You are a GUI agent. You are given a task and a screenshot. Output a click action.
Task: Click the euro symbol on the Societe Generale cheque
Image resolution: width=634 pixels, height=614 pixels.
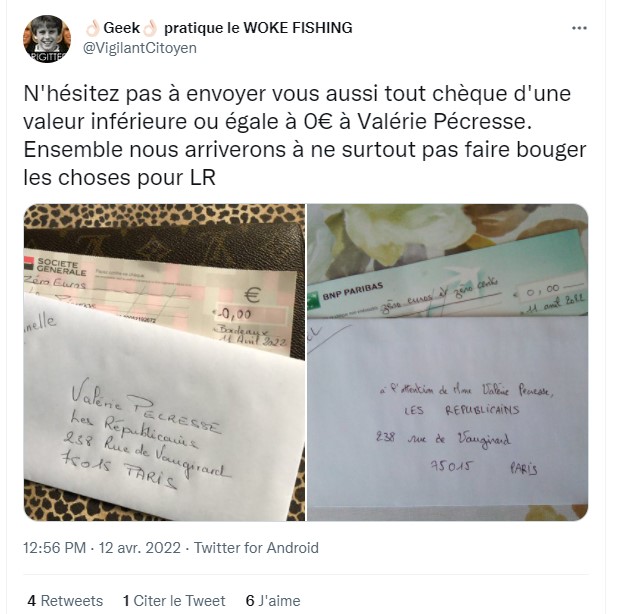253,295
